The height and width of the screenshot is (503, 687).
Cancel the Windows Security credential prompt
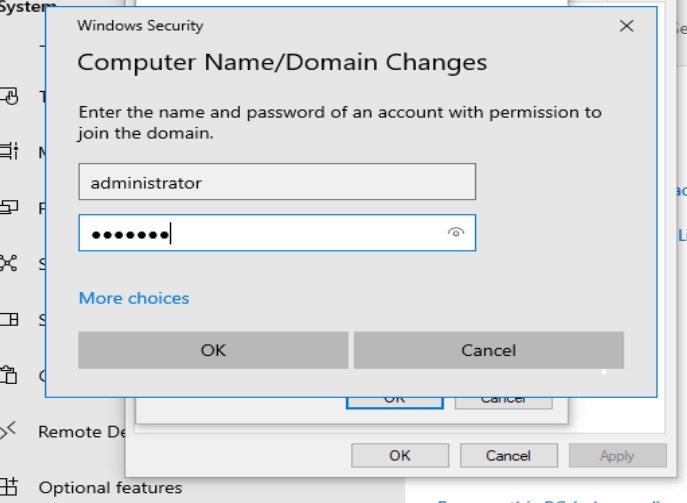pos(489,350)
